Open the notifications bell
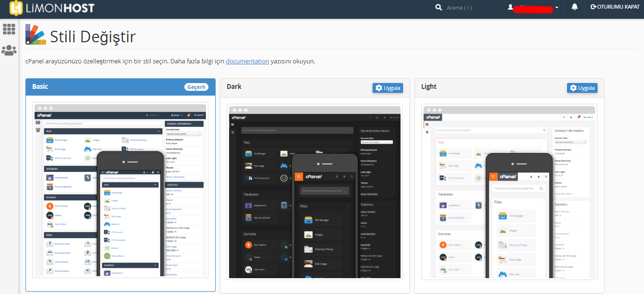The image size is (644, 294). point(574,7)
